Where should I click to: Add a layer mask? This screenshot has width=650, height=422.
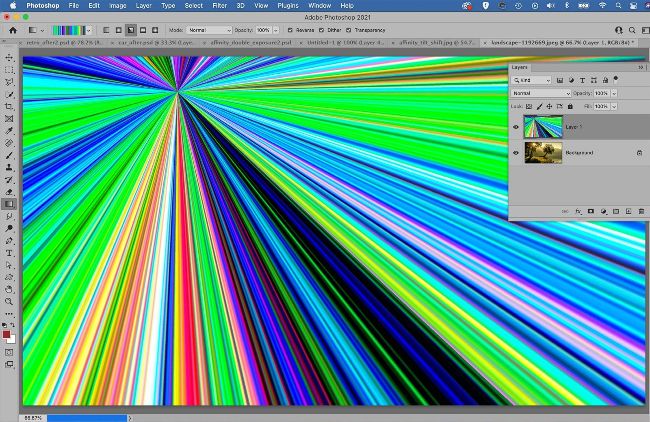click(591, 211)
